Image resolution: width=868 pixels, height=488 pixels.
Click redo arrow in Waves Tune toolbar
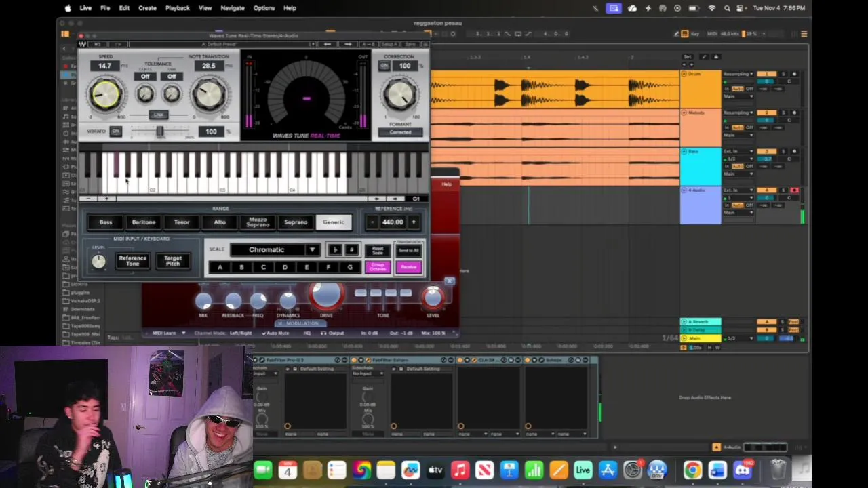(119, 44)
